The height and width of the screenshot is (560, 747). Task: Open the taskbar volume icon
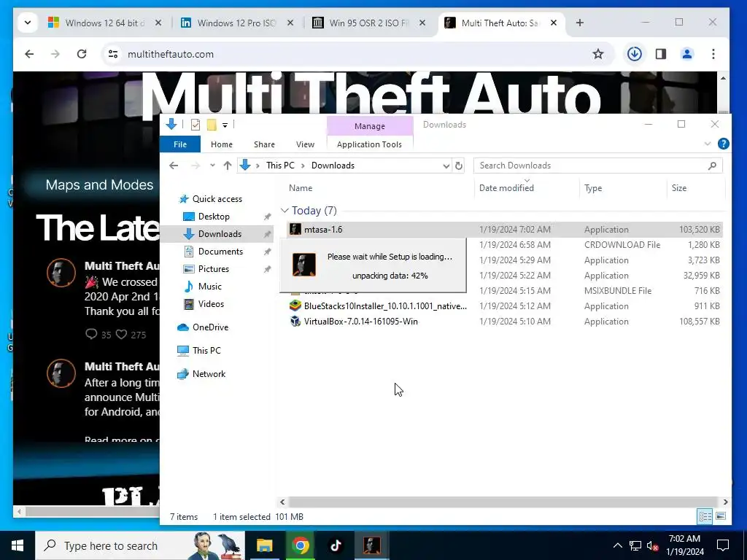(652, 545)
